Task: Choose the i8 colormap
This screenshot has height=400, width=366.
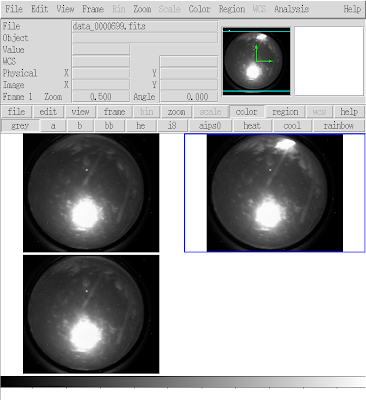Action: 172,126
